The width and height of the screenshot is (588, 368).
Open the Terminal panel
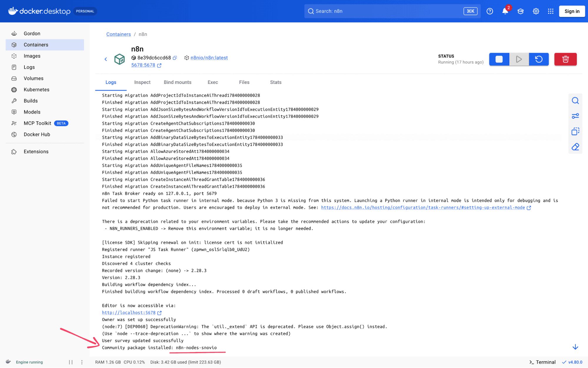point(542,362)
